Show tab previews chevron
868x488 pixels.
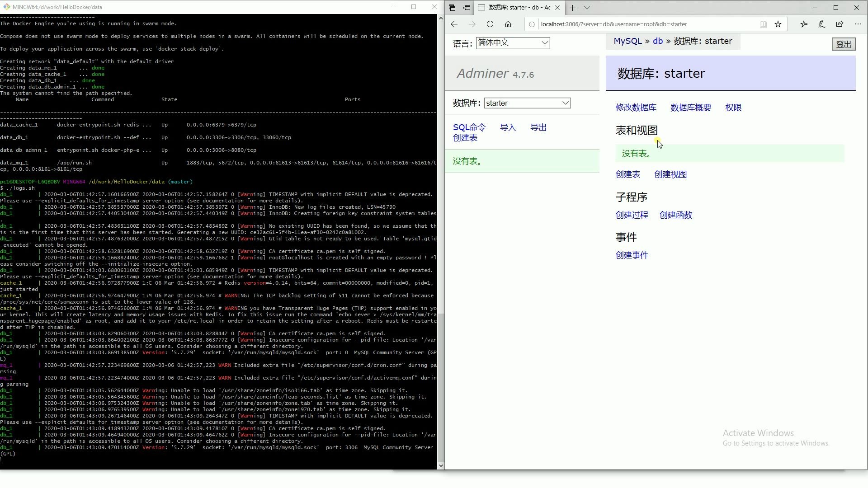(587, 8)
